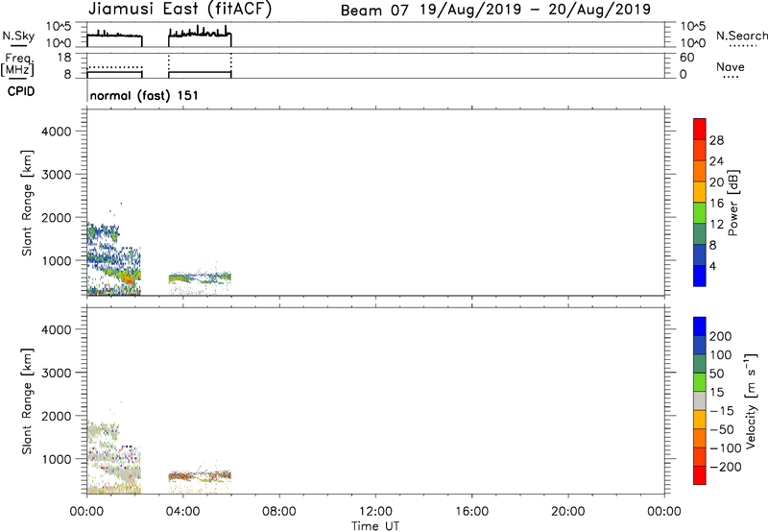The image size is (768, 532).
Task: Click the 2000 tick in the velocity panel
Action: click(57, 416)
